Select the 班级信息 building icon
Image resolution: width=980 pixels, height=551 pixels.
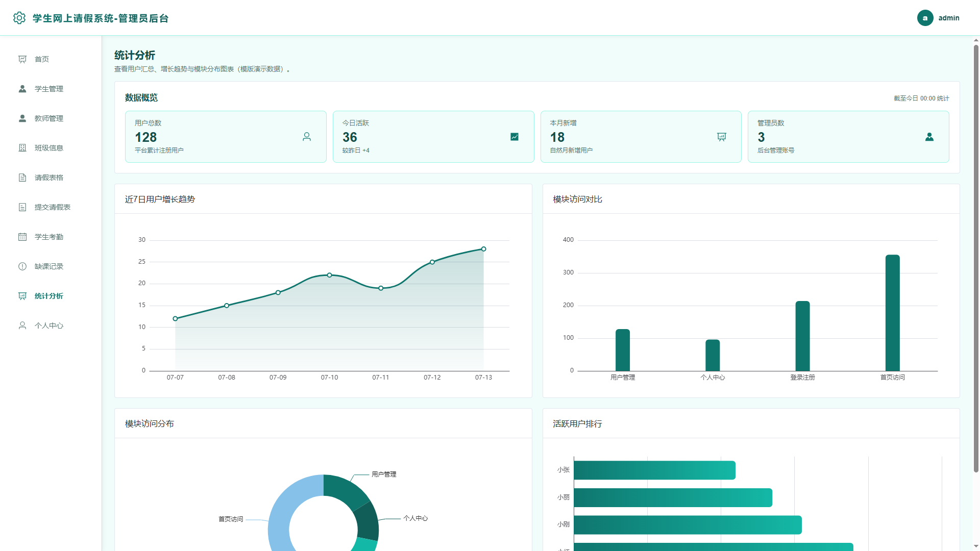(22, 148)
